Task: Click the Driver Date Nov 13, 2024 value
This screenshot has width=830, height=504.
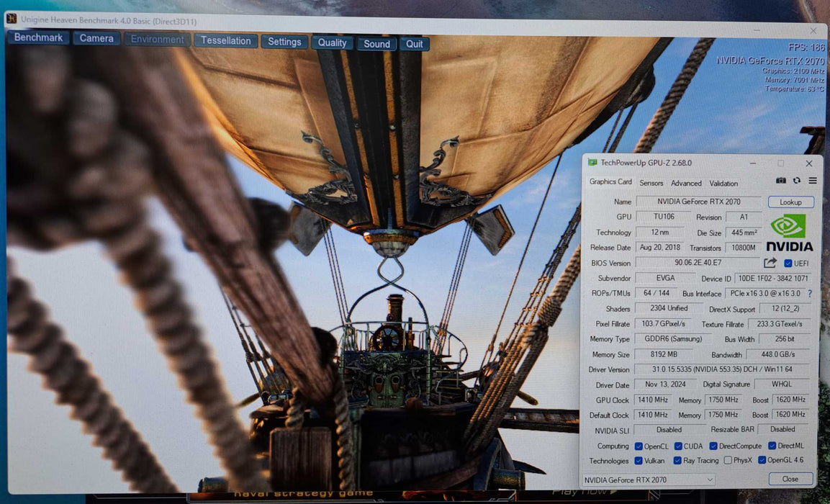Action: click(x=666, y=384)
